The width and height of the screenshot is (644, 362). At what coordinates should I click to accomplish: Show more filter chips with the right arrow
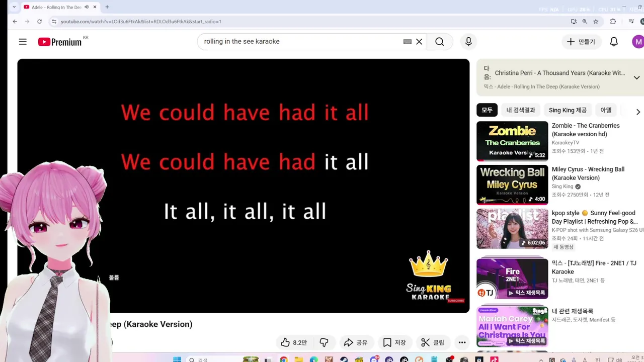tap(638, 112)
